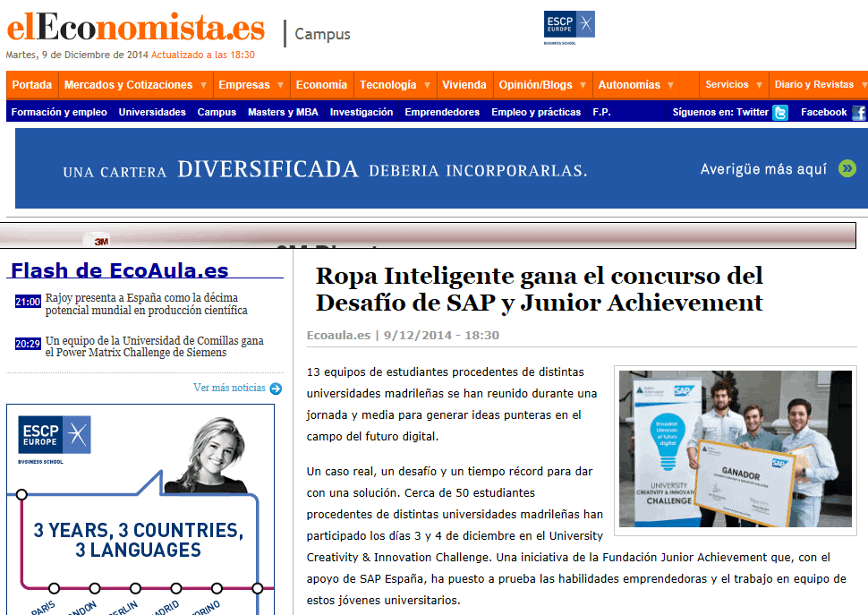Click the Twitter bird icon
Screen dimensions: 868x615
[780, 113]
